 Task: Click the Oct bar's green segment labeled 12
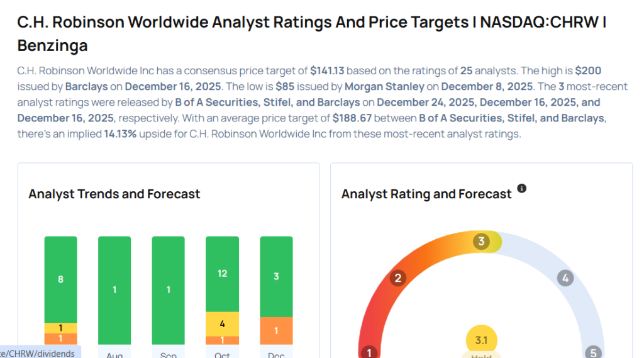tap(222, 274)
